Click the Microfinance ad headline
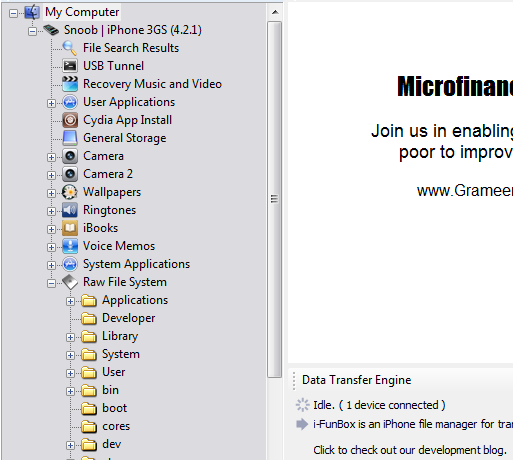Viewport: 513px width, 460px height. 455,86
